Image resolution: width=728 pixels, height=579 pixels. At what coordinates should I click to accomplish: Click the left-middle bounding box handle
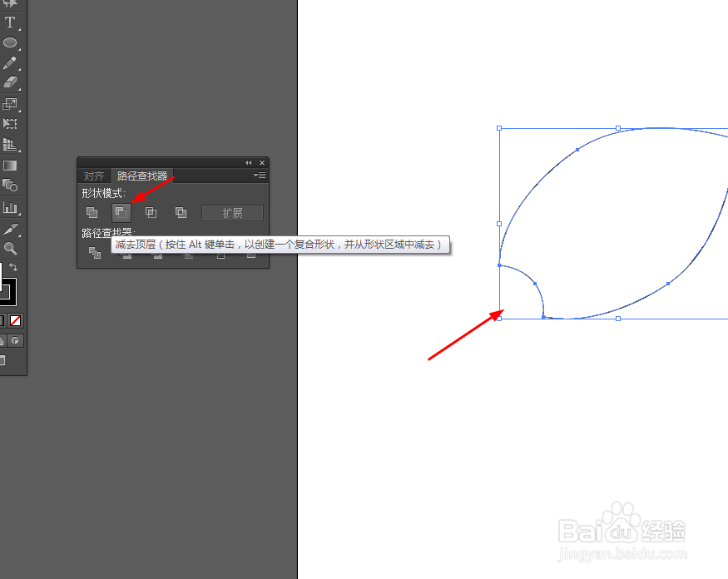[499, 224]
